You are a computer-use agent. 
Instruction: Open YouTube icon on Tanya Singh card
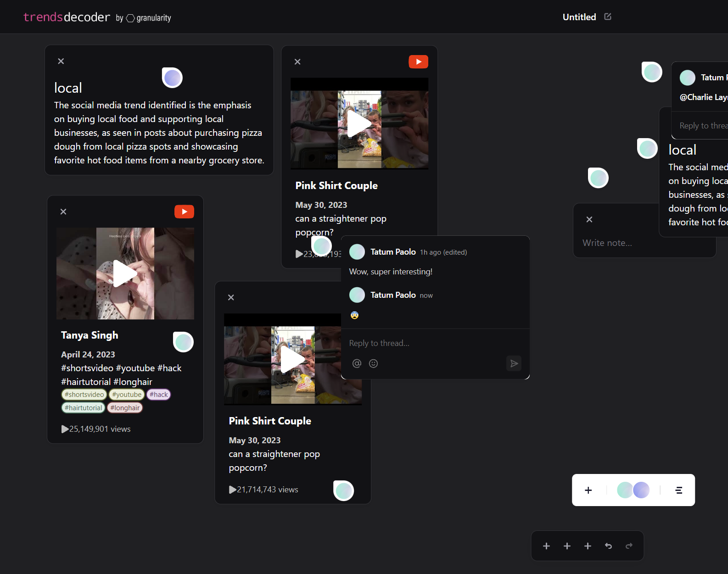click(184, 212)
